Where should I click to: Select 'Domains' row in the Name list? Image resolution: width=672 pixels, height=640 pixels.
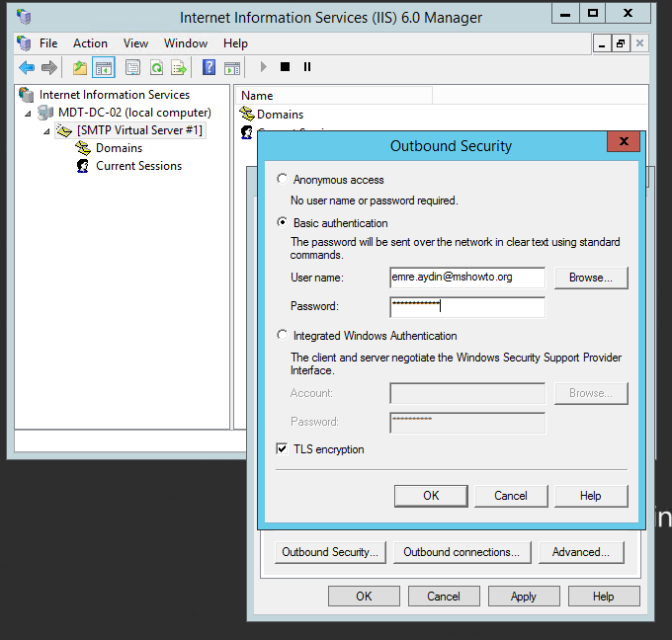tap(280, 115)
